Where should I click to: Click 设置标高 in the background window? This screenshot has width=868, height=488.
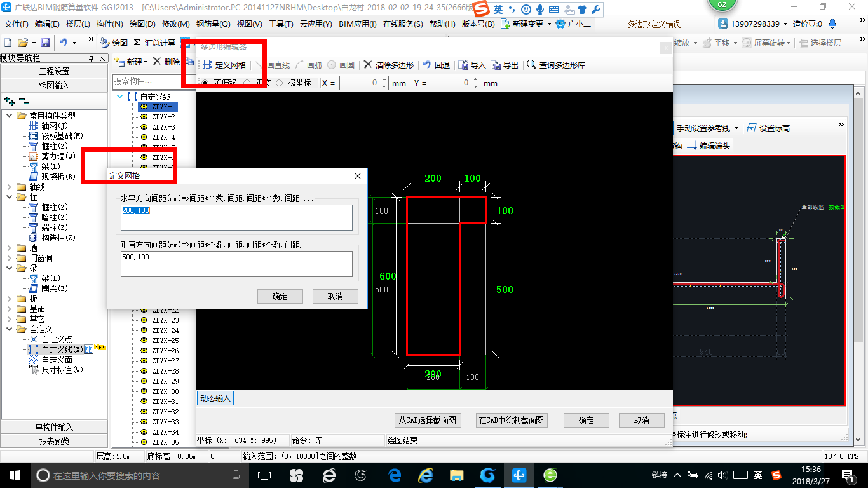coord(768,128)
